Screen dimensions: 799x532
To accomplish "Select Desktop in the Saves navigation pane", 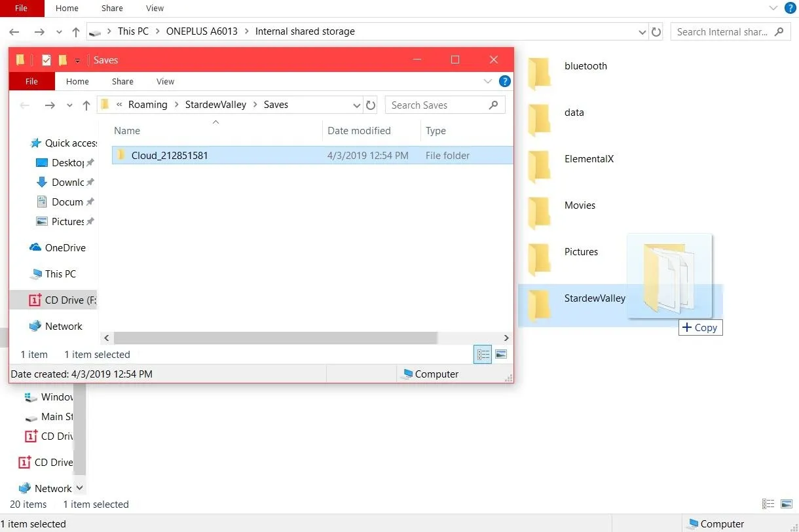I will (x=64, y=163).
